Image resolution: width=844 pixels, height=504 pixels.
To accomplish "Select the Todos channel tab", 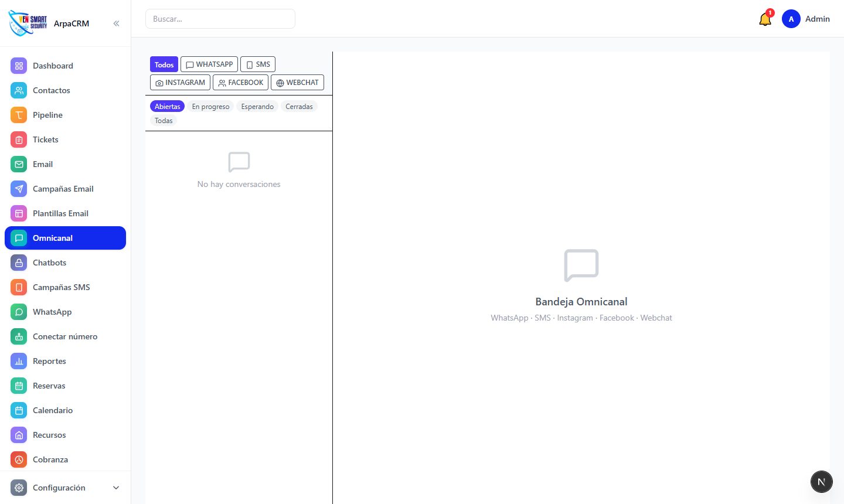I will coord(164,64).
